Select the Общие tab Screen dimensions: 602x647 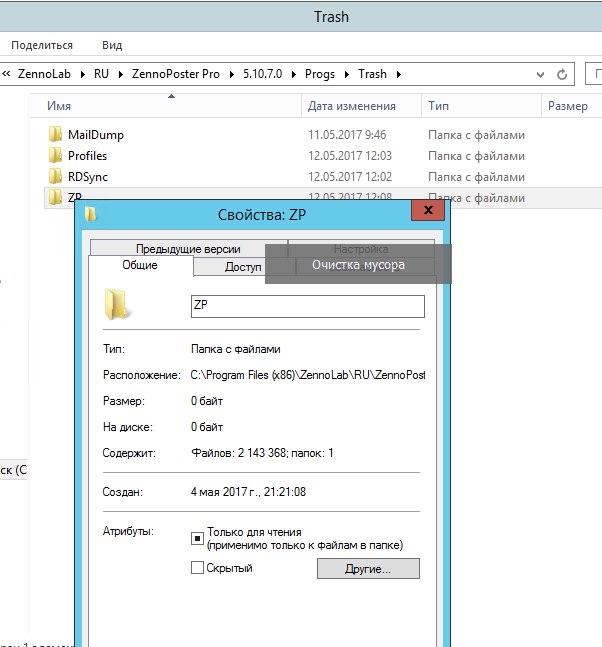pyautogui.click(x=140, y=265)
